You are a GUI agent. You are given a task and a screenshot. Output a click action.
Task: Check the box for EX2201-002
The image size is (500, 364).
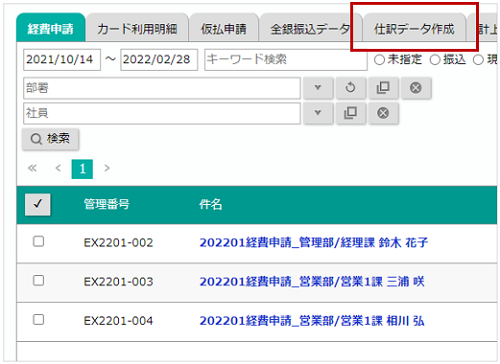38,241
